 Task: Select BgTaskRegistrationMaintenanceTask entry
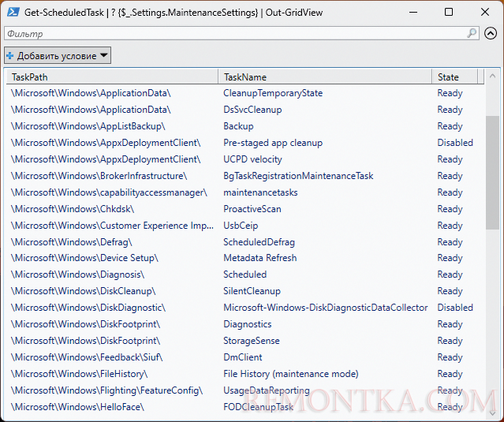[x=298, y=176]
